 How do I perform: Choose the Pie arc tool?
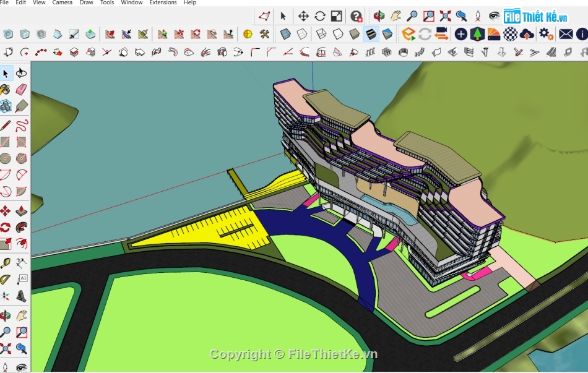pyautogui.click(x=22, y=191)
